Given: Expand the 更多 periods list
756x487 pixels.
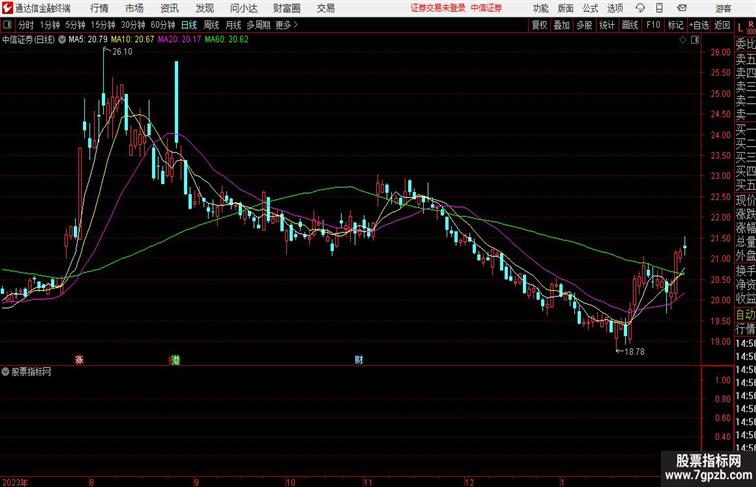Looking at the screenshot, I should click(x=286, y=25).
